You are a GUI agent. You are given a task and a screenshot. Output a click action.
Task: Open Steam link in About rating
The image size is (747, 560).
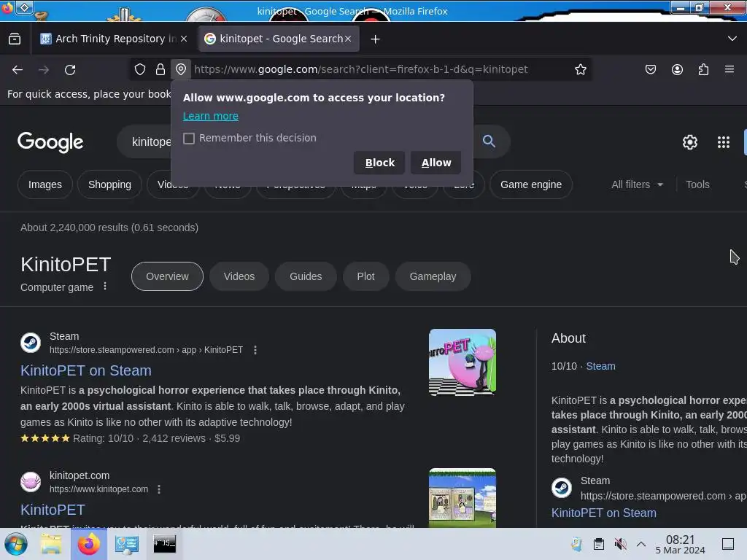pyautogui.click(x=600, y=366)
